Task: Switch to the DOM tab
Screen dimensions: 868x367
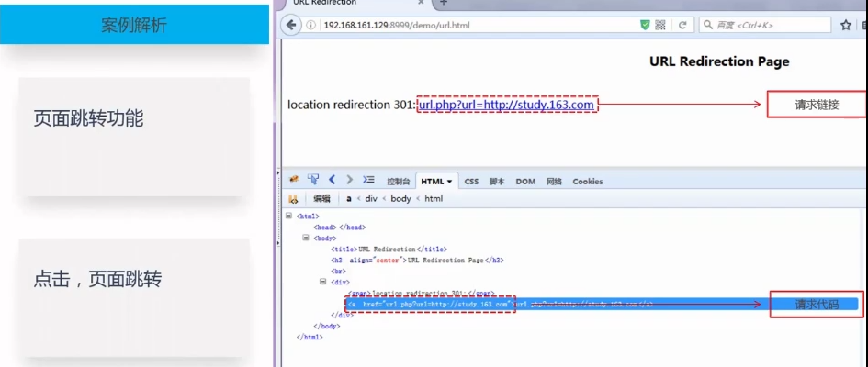Action: (525, 182)
